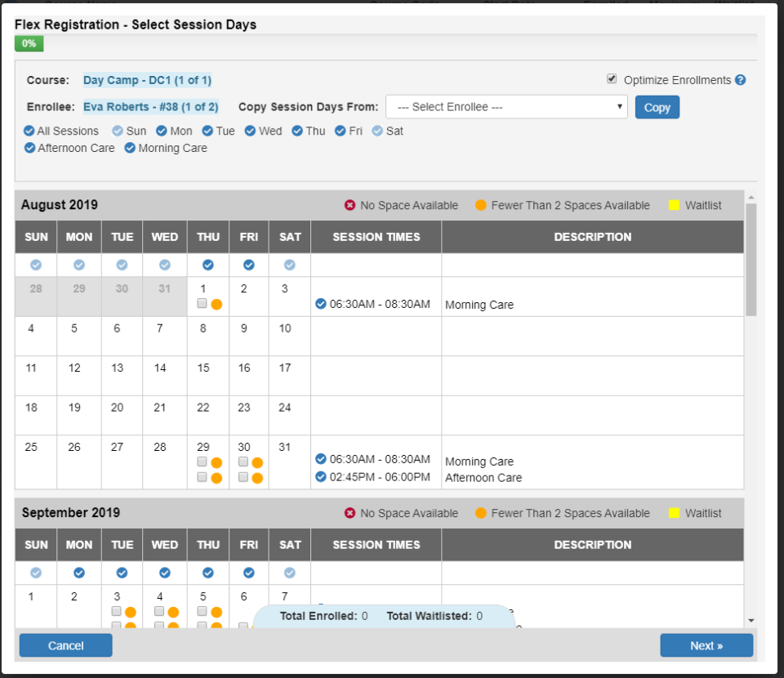The image size is (784, 678).
Task: Click the Cancel button
Action: click(x=65, y=645)
